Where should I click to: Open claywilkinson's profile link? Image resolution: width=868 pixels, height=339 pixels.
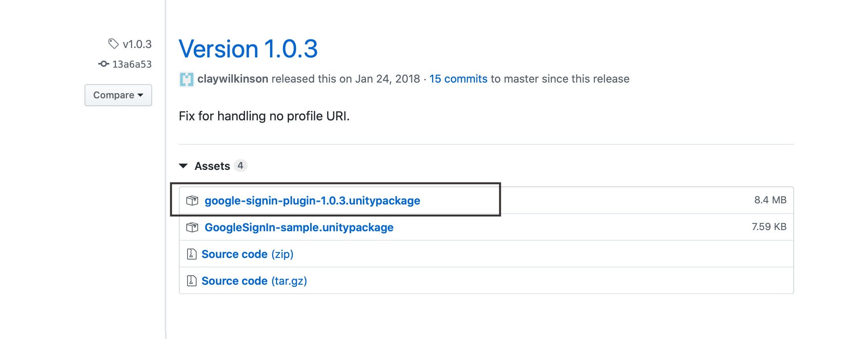(x=233, y=79)
